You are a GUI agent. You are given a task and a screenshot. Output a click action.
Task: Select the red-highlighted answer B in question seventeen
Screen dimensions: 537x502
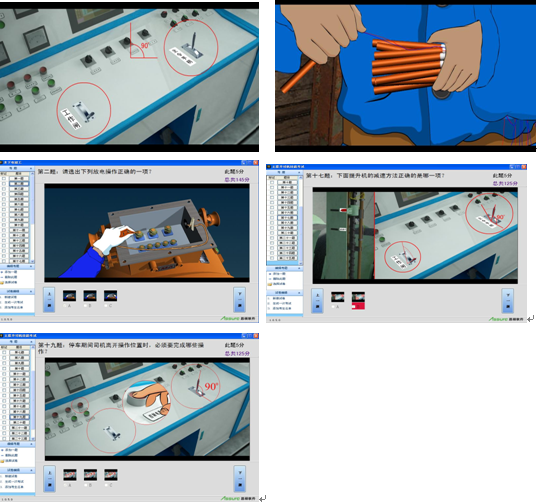(x=358, y=300)
